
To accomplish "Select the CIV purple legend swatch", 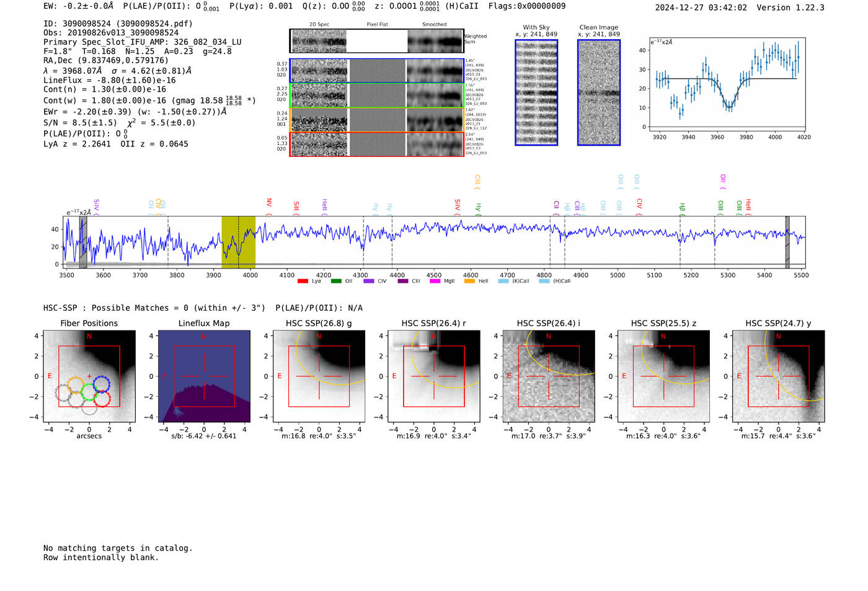I will [x=369, y=281].
